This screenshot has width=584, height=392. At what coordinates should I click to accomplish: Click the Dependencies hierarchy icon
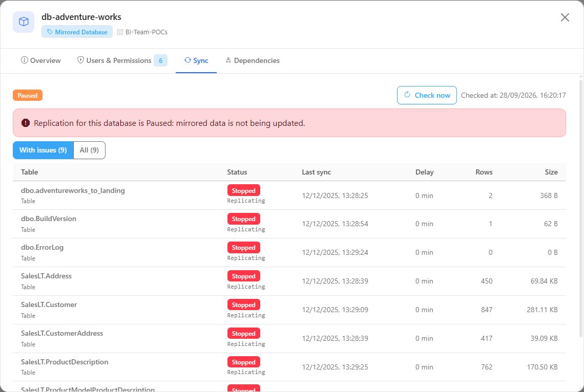tap(228, 60)
